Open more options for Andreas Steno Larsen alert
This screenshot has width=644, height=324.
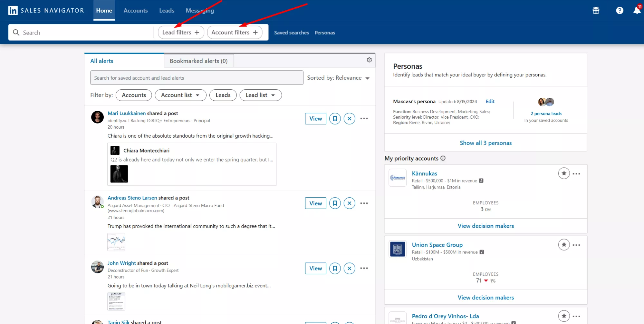click(364, 203)
